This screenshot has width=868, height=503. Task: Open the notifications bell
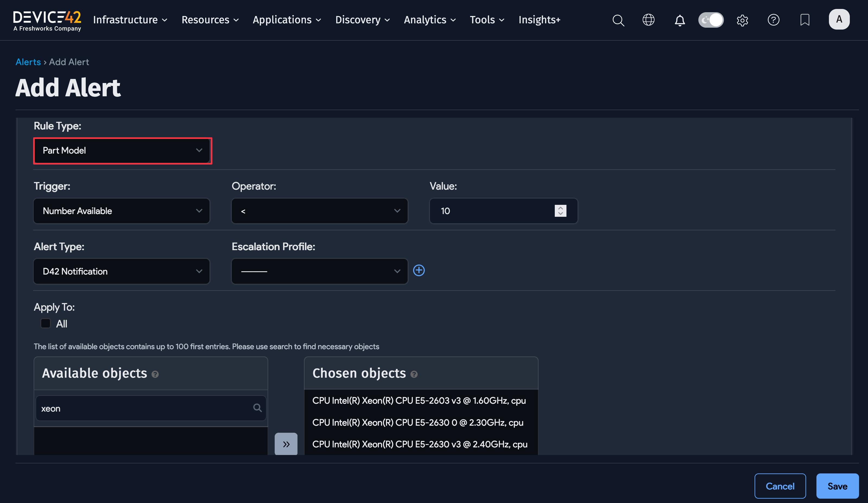pyautogui.click(x=679, y=20)
